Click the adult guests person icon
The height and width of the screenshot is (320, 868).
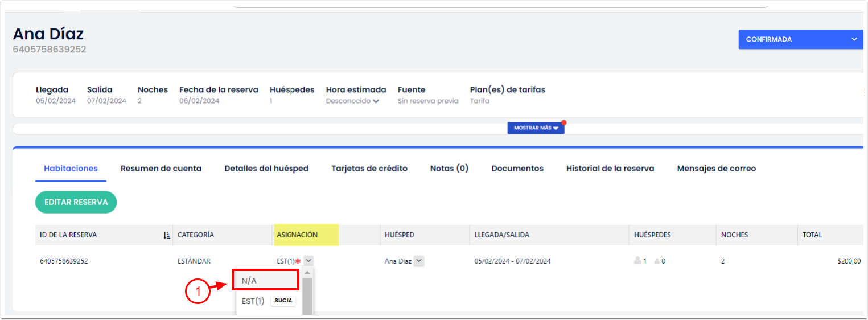pyautogui.click(x=637, y=261)
